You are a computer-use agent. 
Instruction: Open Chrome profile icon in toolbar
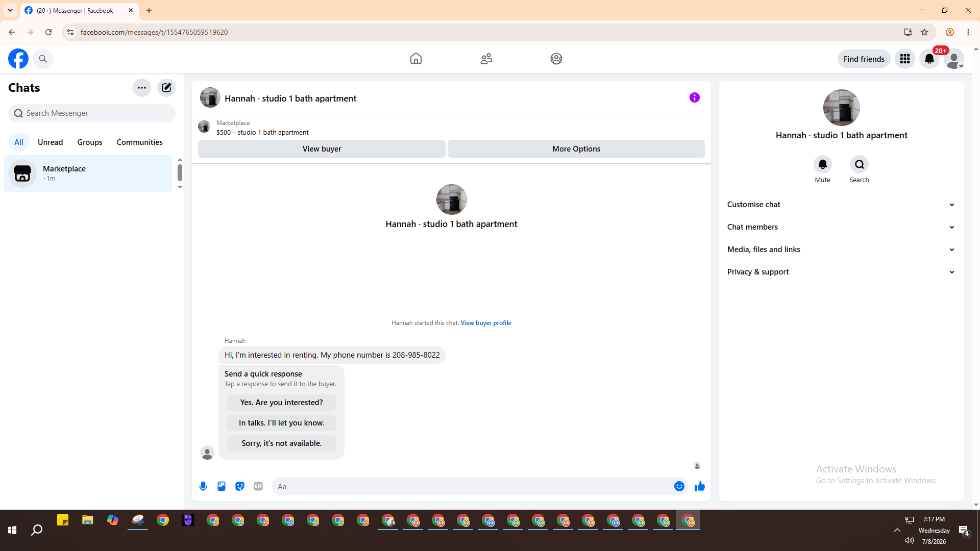pyautogui.click(x=950, y=32)
